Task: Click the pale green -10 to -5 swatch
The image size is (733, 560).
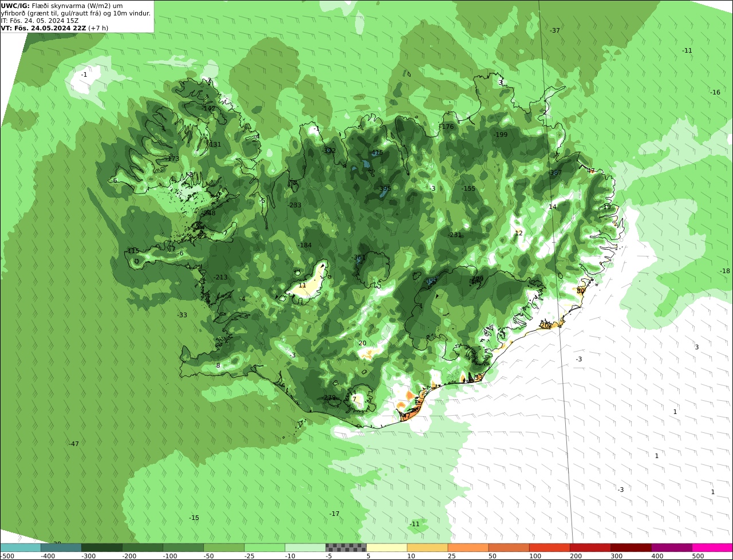Action: [x=305, y=547]
